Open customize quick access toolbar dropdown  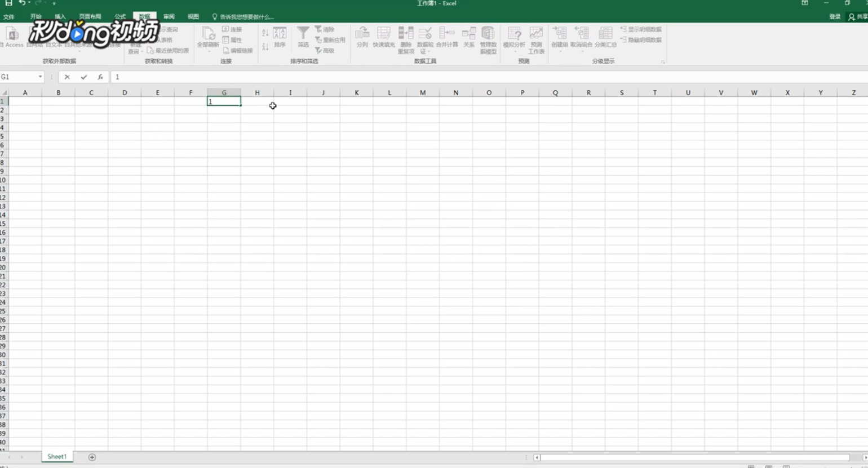tap(54, 3)
